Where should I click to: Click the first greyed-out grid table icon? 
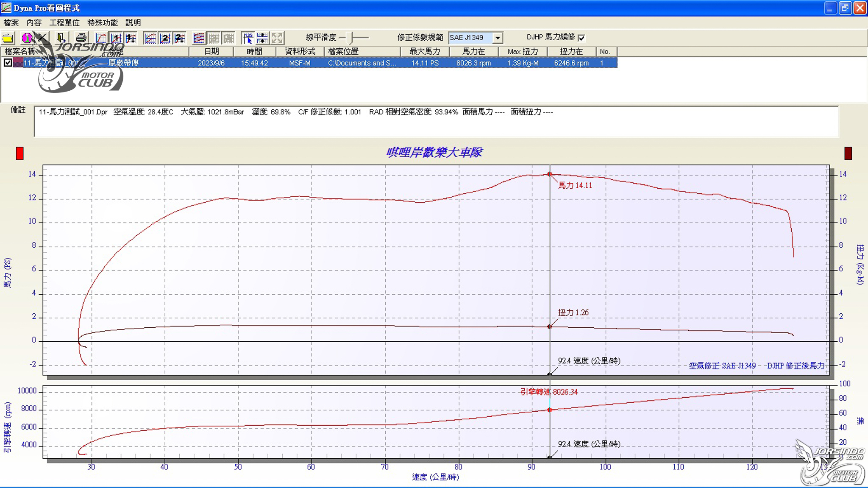tap(214, 38)
